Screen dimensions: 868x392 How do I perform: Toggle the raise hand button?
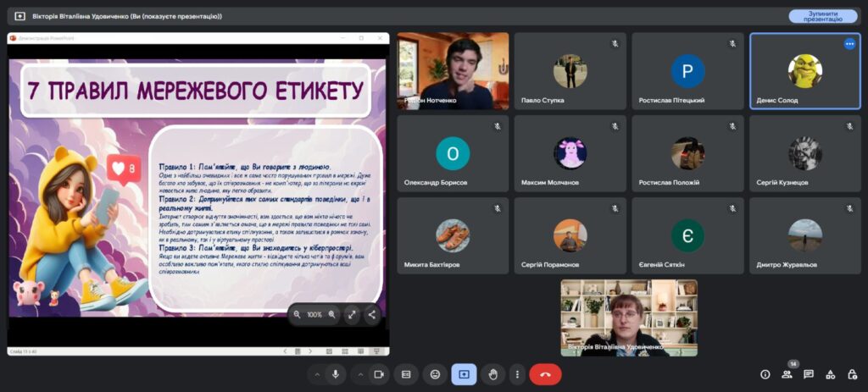pos(492,373)
